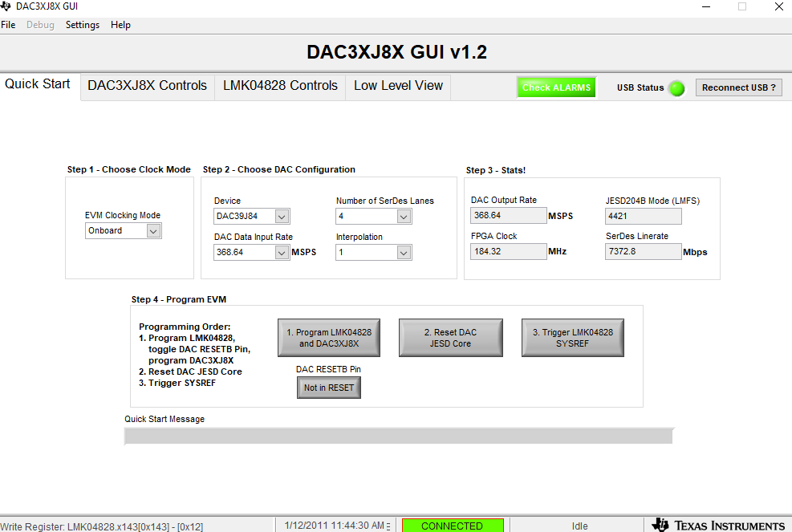This screenshot has height=532, width=792.
Task: Click the Texas Instruments logo in status bar
Action: [x=718, y=526]
